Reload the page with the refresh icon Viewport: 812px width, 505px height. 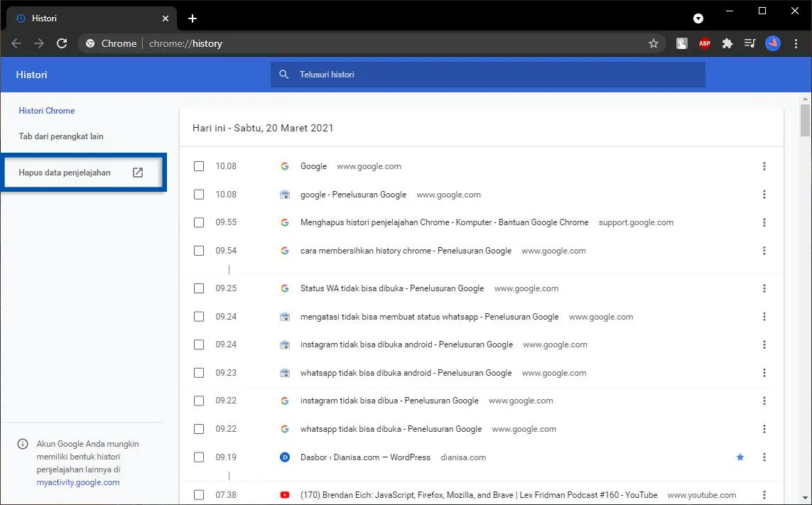[x=62, y=43]
